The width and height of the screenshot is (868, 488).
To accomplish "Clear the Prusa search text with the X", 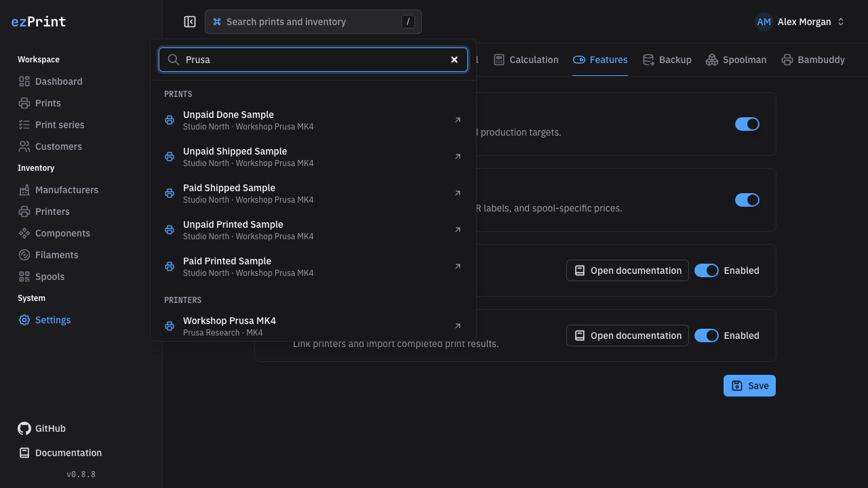I will coord(454,60).
